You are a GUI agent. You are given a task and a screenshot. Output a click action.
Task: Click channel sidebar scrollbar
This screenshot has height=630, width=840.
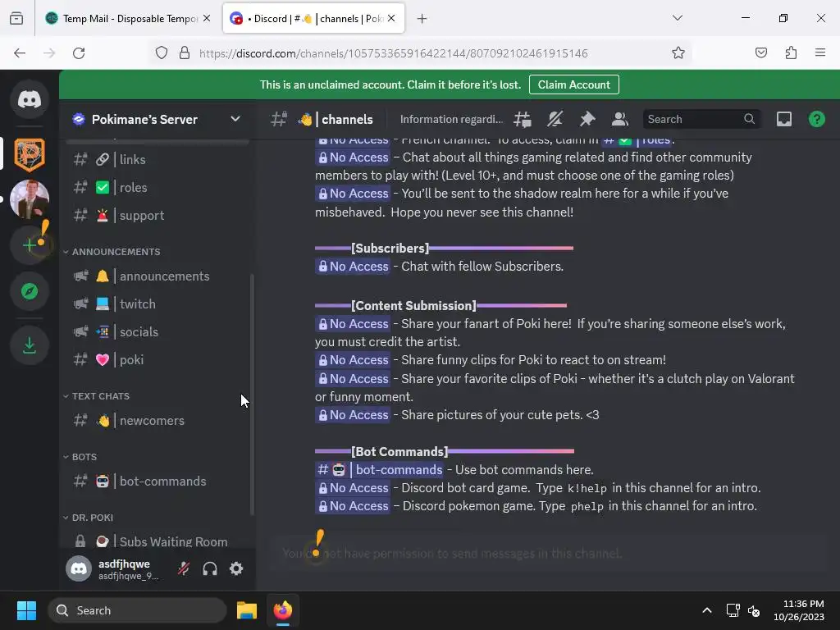tap(251, 395)
